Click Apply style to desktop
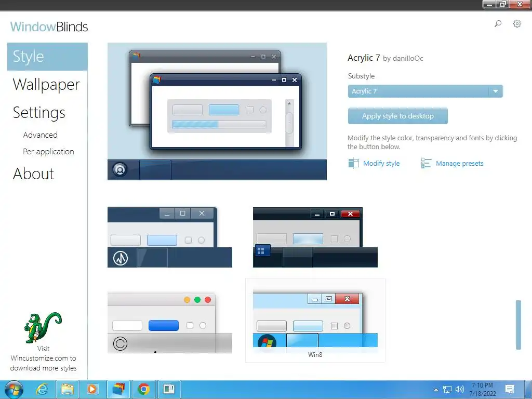532x399 pixels. 397,116
